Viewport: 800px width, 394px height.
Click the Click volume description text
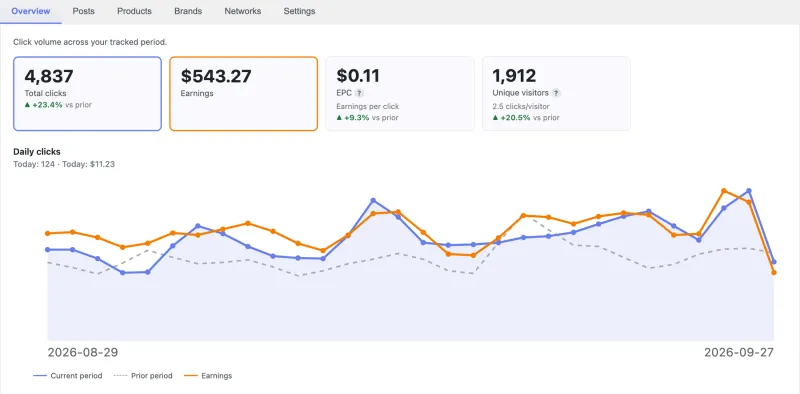(90, 42)
